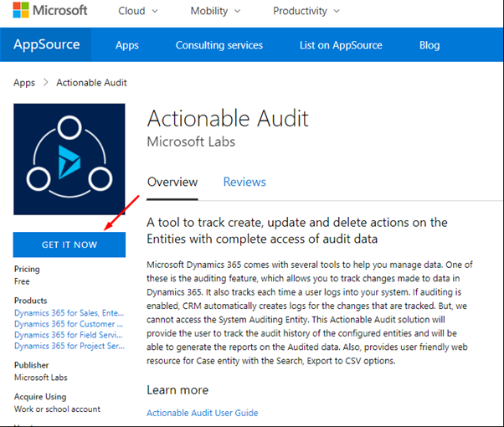504x427 pixels.
Task: Switch to the Reviews tab
Action: 244,182
